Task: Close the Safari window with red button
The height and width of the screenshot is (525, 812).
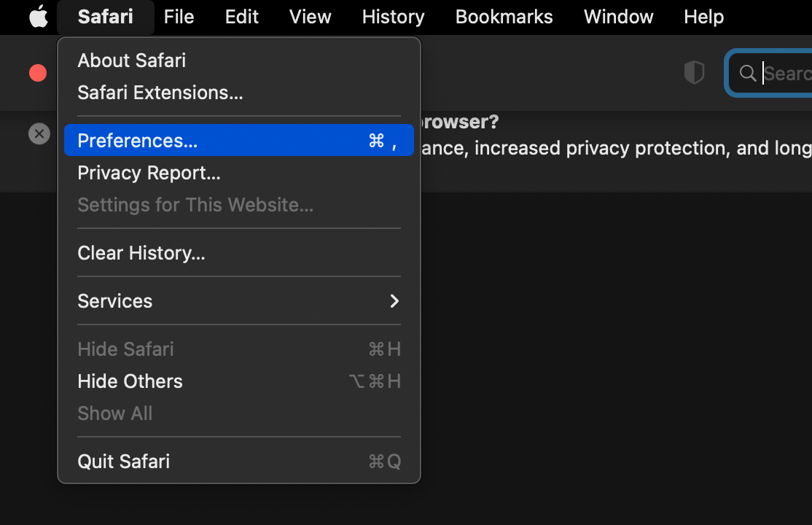Action: click(x=38, y=73)
